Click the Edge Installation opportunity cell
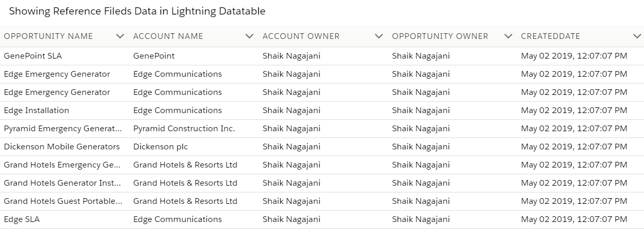The width and height of the screenshot is (644, 236). click(36, 110)
